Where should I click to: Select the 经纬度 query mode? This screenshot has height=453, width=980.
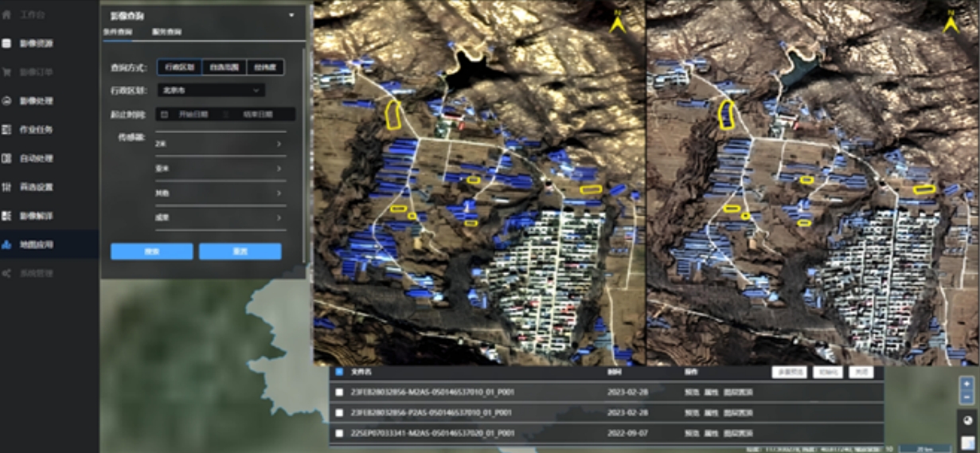265,68
